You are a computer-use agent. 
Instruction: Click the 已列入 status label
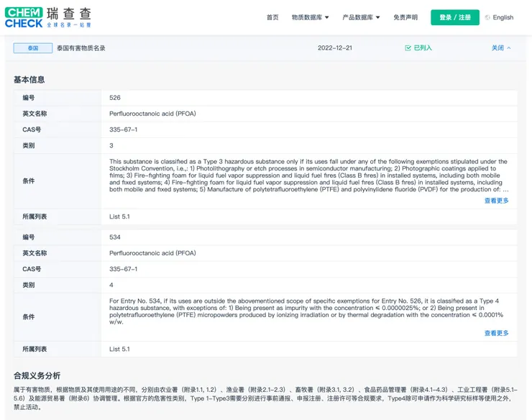[x=423, y=48]
